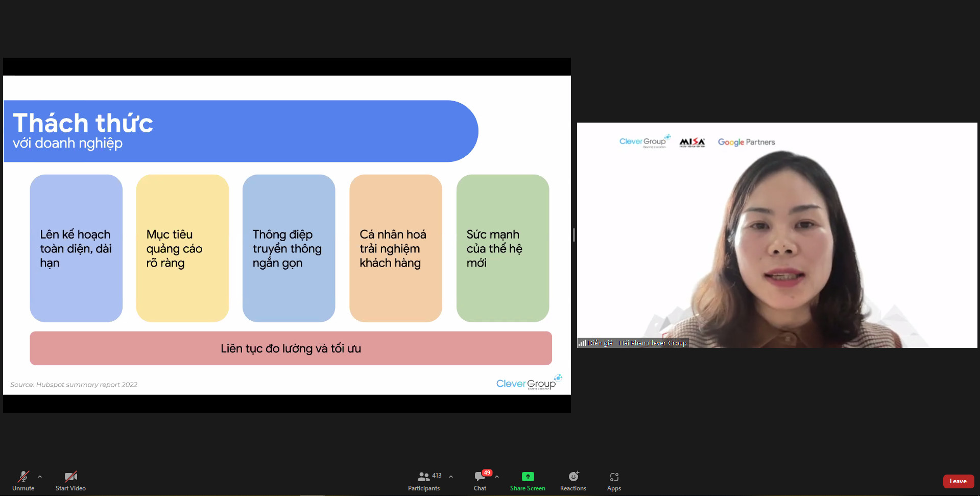Click the Clever Group logo on the slide
980x496 pixels.
pyautogui.click(x=528, y=383)
